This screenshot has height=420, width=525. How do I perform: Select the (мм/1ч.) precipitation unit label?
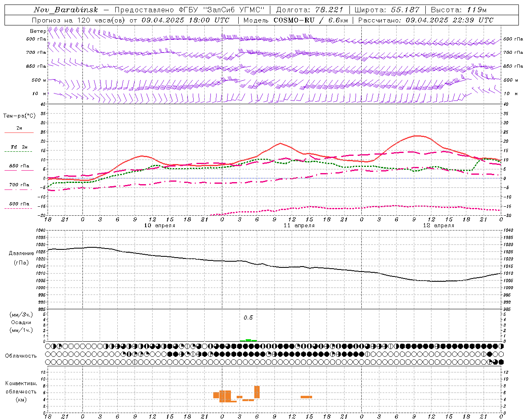point(21,330)
